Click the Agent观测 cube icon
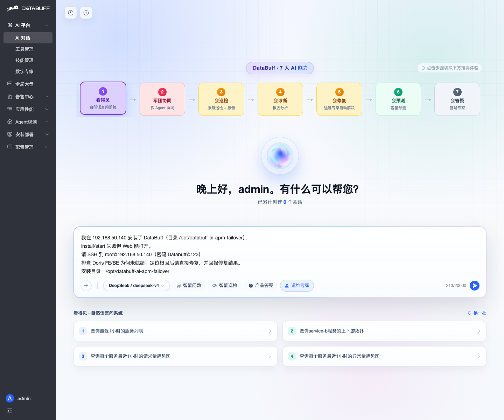The width and height of the screenshot is (504, 420). (x=10, y=122)
